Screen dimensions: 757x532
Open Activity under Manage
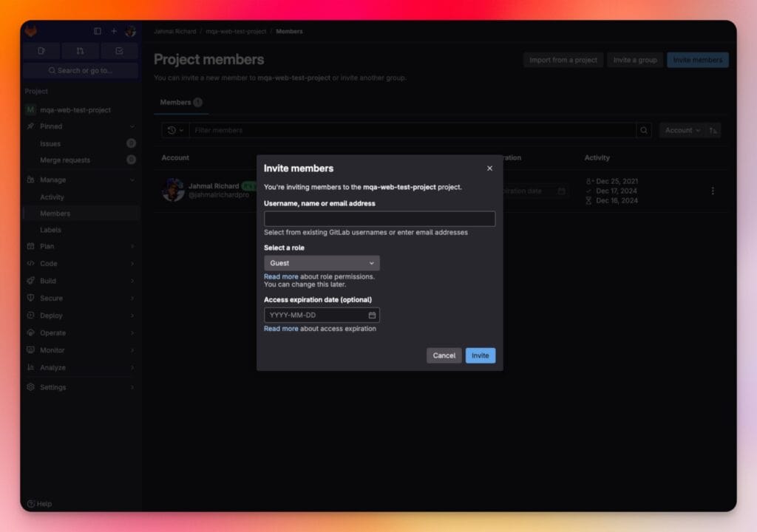(x=80, y=197)
